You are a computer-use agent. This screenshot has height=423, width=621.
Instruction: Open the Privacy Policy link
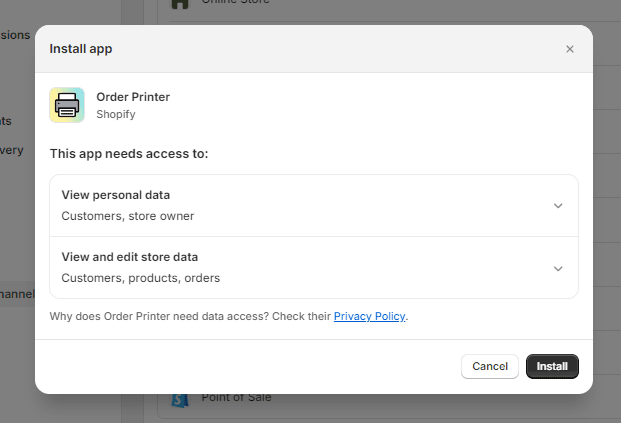click(369, 316)
